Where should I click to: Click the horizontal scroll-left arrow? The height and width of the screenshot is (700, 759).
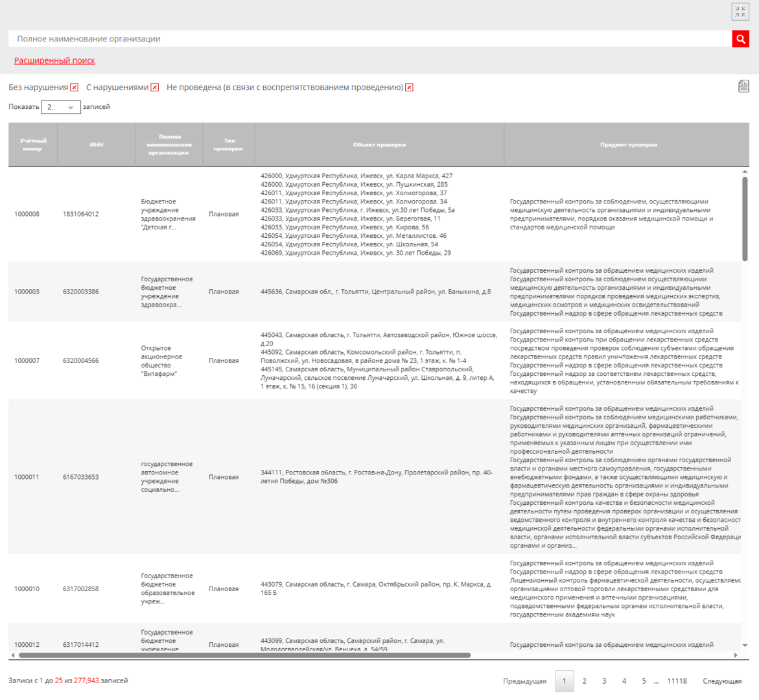(x=12, y=655)
